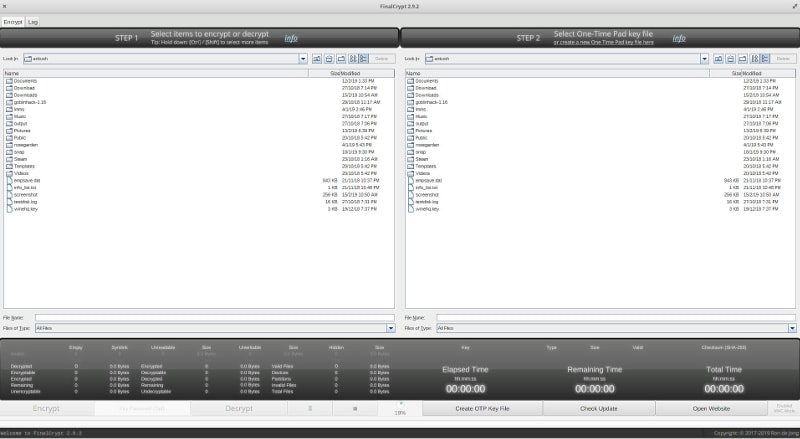Switch right key browser to Details view
The image size is (800, 439).
coord(765,59)
